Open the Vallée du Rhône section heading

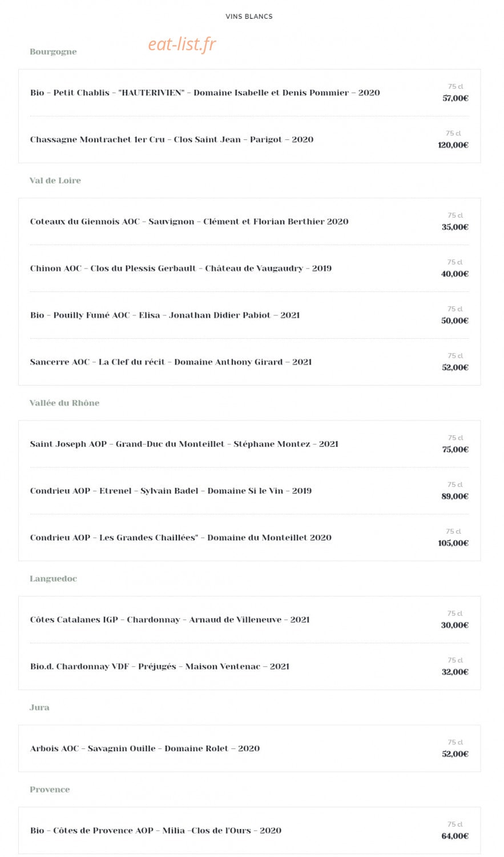[64, 403]
